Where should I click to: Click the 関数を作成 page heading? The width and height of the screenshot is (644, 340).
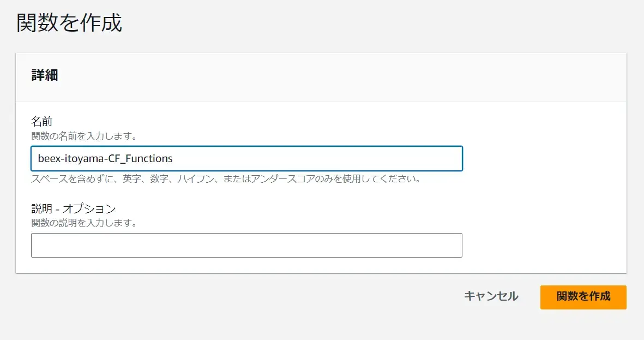pyautogui.click(x=69, y=22)
